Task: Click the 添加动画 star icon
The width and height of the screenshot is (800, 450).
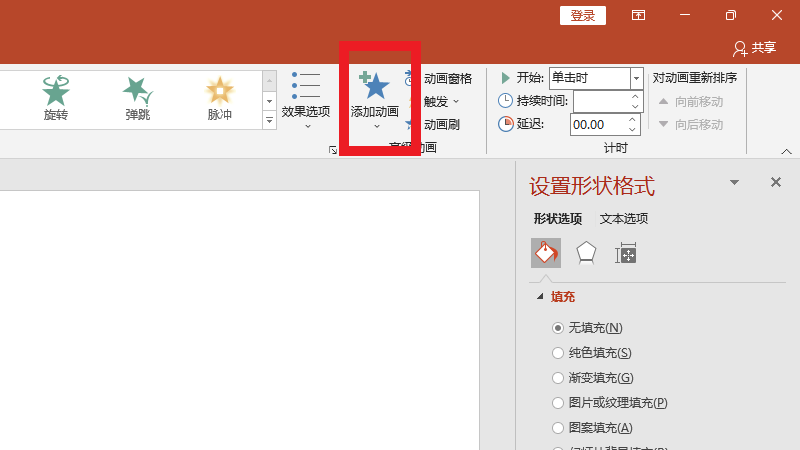Action: click(x=375, y=87)
